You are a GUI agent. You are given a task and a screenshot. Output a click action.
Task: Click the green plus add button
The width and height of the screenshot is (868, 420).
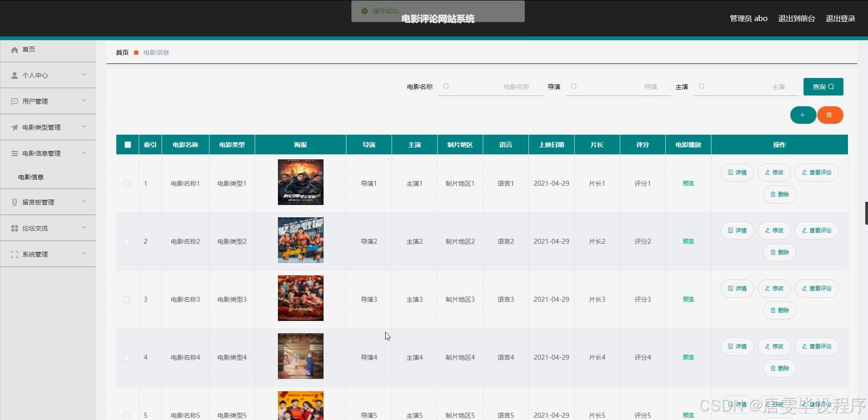pos(803,115)
